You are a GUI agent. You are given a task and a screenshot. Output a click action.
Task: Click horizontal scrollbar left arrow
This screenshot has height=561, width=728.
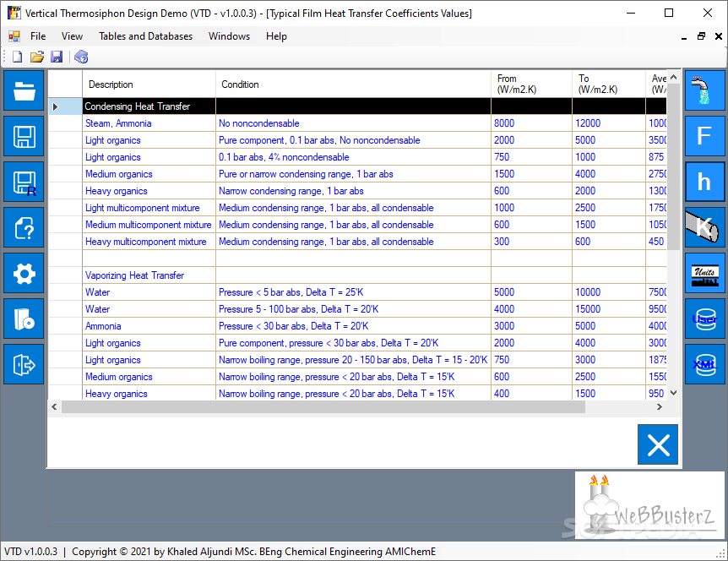(54, 407)
